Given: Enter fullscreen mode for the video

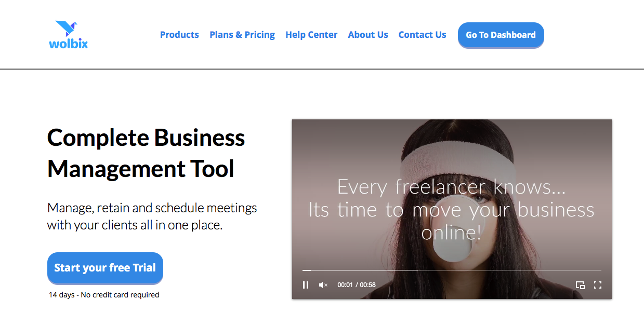Looking at the screenshot, I should (598, 285).
